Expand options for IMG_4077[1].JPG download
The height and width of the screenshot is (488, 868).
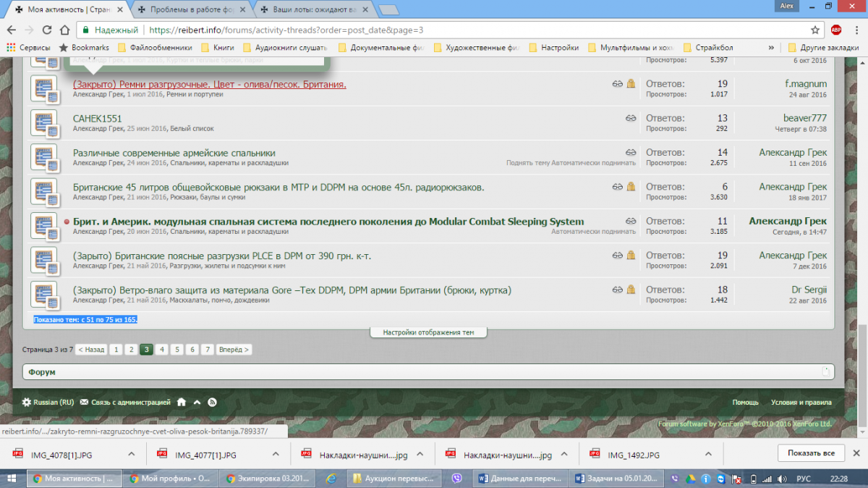tap(276, 454)
